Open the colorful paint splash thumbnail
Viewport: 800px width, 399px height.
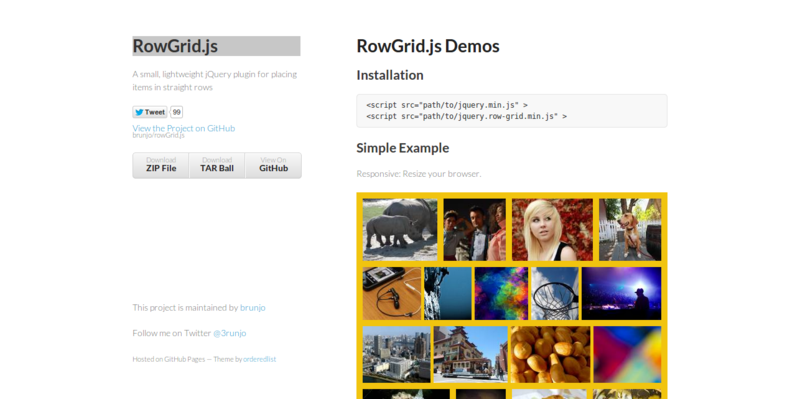[x=501, y=293]
